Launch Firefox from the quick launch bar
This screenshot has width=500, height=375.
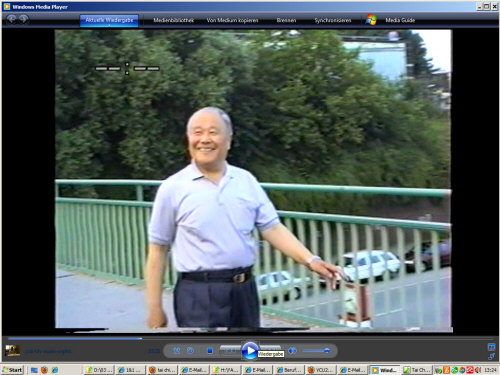pyautogui.click(x=44, y=370)
